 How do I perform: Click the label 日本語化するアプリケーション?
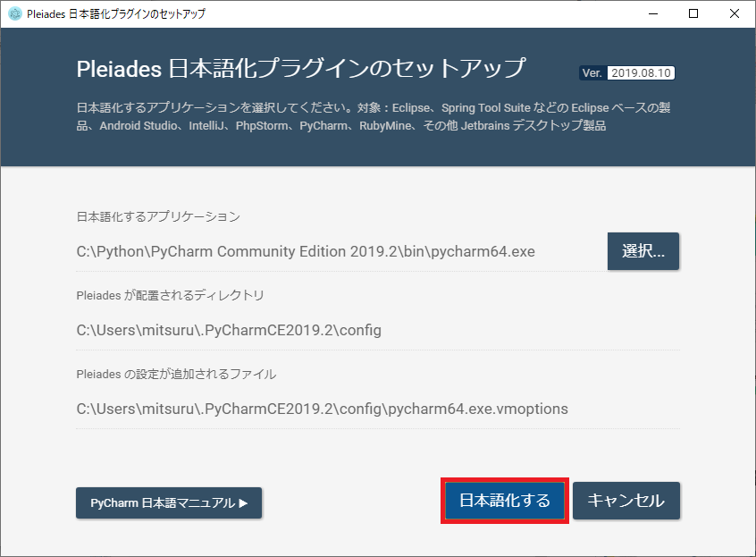[158, 216]
